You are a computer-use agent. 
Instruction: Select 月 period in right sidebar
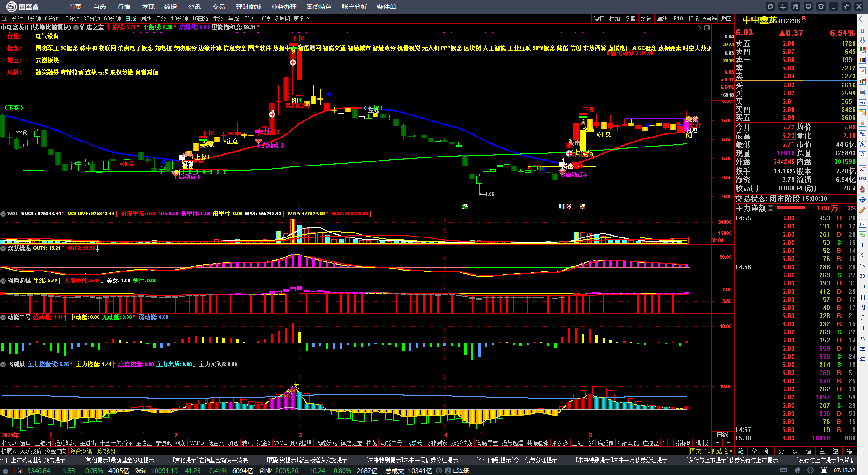863,318
